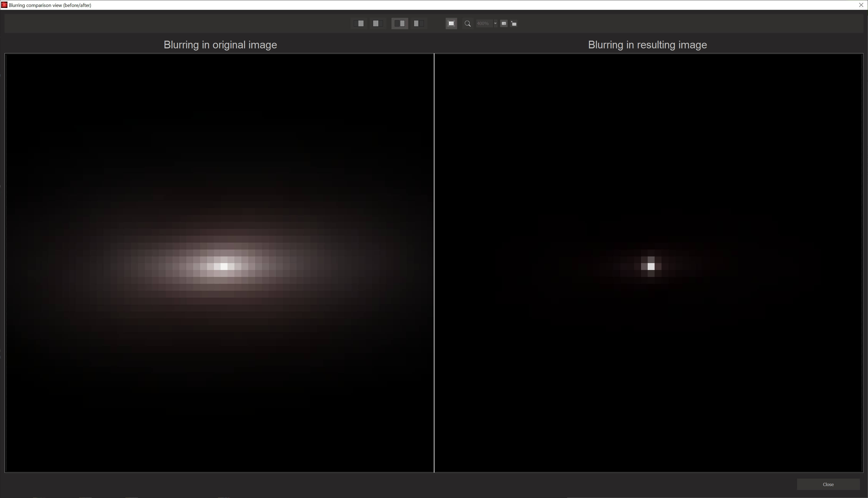Select the magnifier zoom tool icon
Viewport: 868px width, 498px height.
[467, 23]
